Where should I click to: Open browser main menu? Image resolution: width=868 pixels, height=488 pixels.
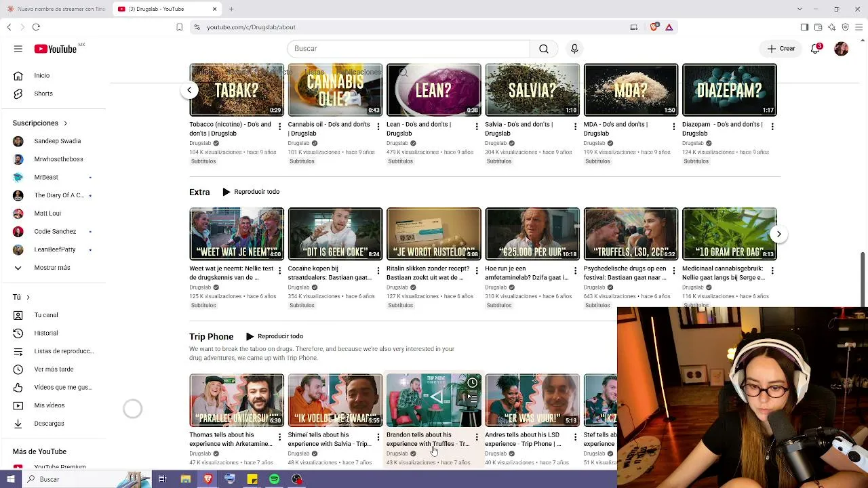click(x=859, y=27)
